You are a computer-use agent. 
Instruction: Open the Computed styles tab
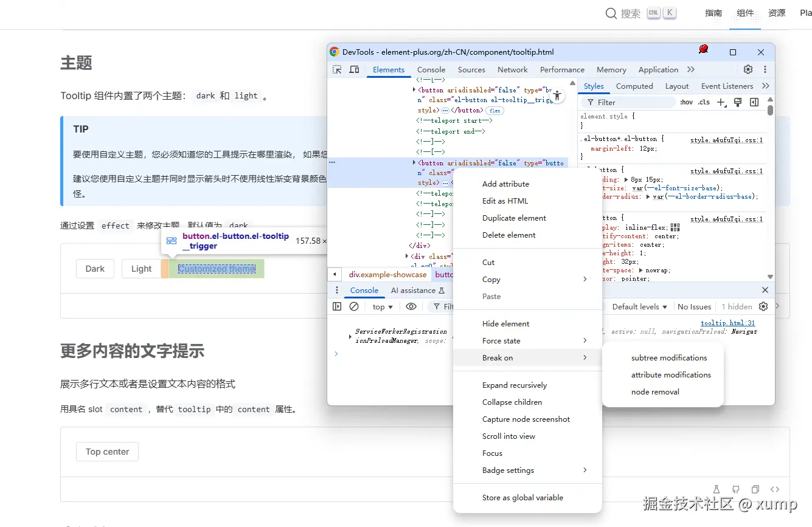(x=634, y=86)
